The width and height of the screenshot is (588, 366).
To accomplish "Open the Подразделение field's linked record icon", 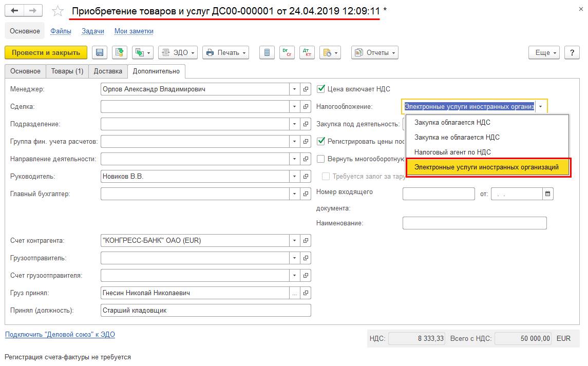I will pos(306,124).
